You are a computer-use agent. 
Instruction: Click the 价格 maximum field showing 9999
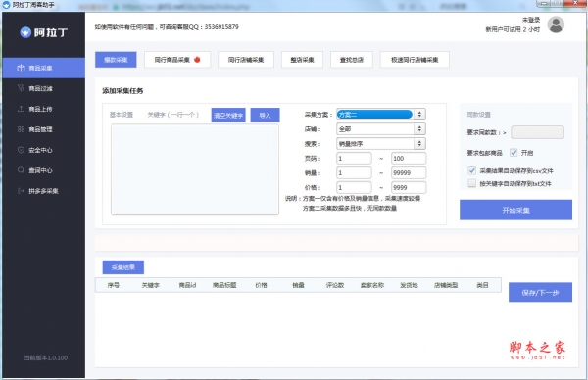(409, 187)
